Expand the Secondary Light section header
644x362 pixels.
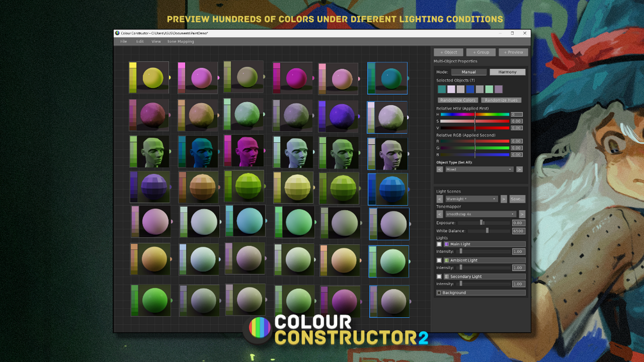[484, 277]
